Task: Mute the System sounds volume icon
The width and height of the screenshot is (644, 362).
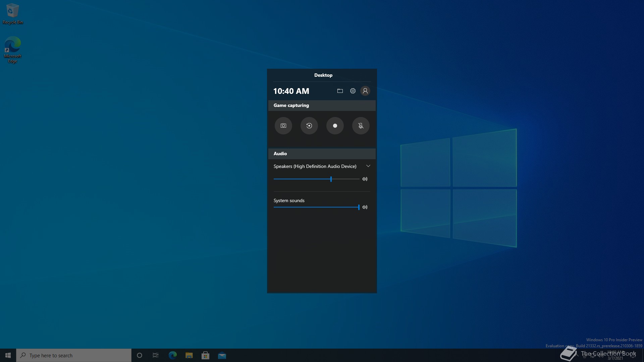Action: point(365,207)
